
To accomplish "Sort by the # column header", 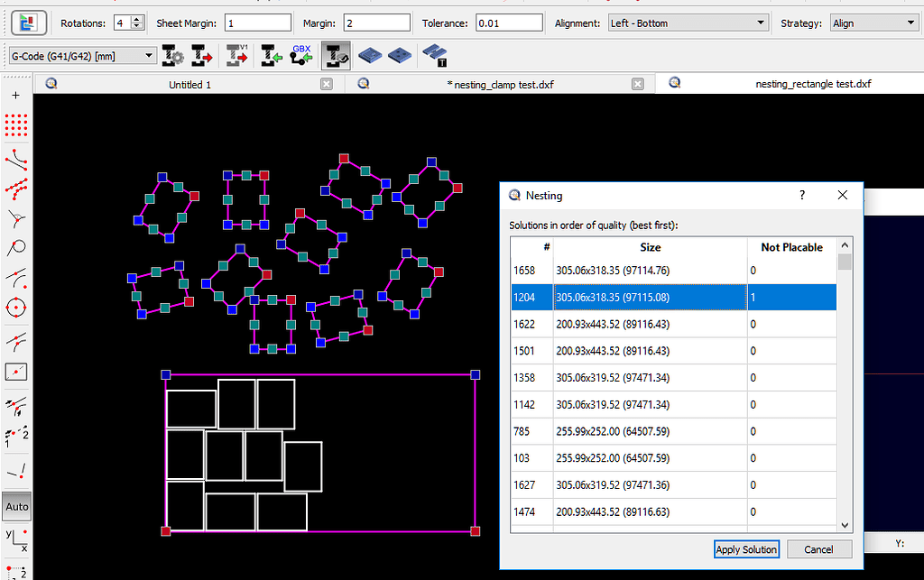I will pyautogui.click(x=532, y=247).
